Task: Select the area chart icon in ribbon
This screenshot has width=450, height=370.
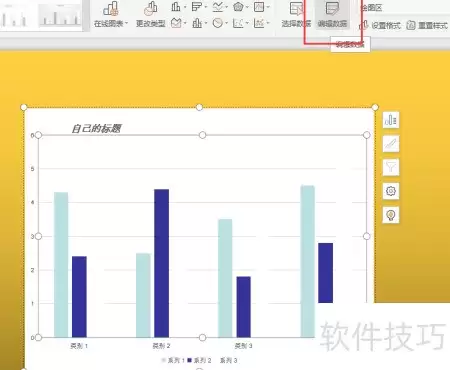Action: [176, 23]
